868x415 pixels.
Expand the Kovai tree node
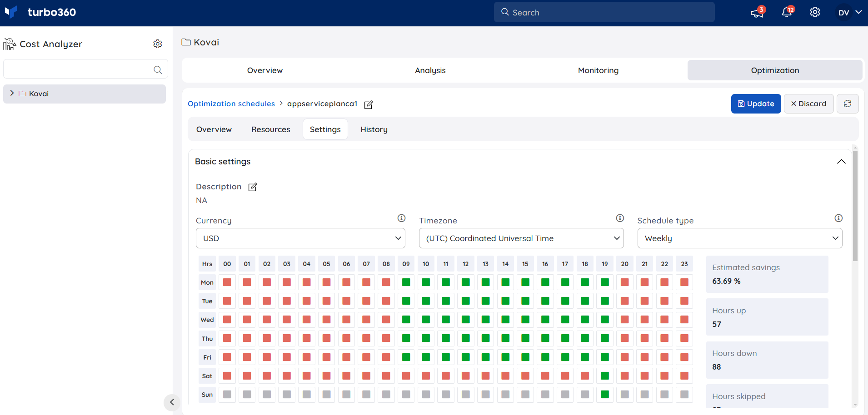tap(12, 93)
